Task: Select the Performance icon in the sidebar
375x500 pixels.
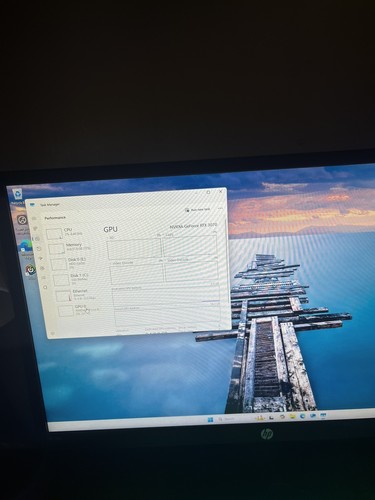Action: point(37,239)
